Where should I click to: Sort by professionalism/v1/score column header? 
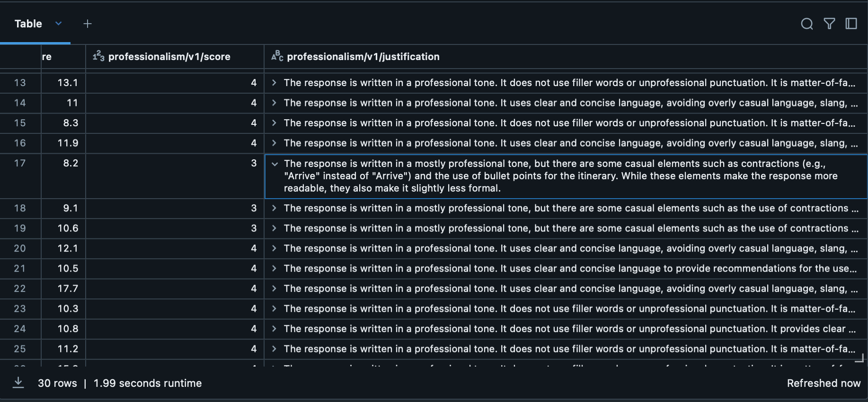pyautogui.click(x=169, y=57)
